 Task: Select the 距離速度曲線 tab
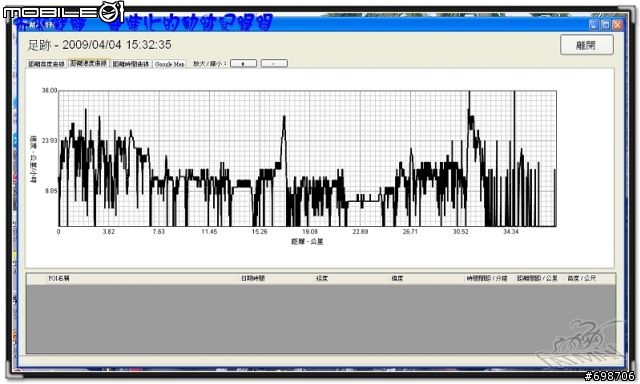88,63
